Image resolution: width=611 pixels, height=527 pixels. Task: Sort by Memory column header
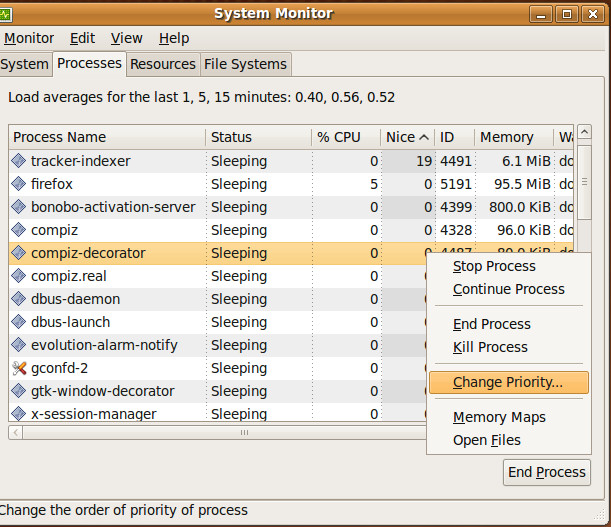tap(514, 137)
